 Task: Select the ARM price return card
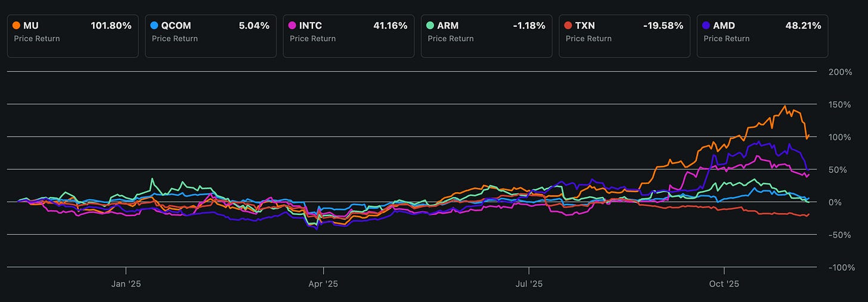click(x=486, y=36)
